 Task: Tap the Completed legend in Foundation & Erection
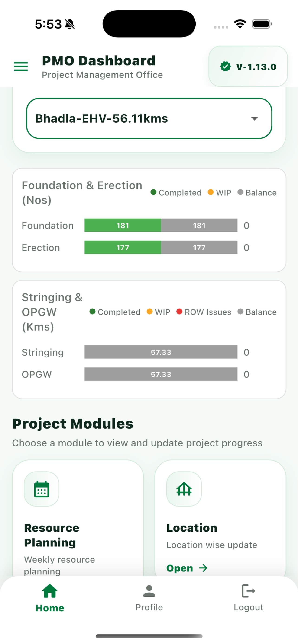click(176, 192)
